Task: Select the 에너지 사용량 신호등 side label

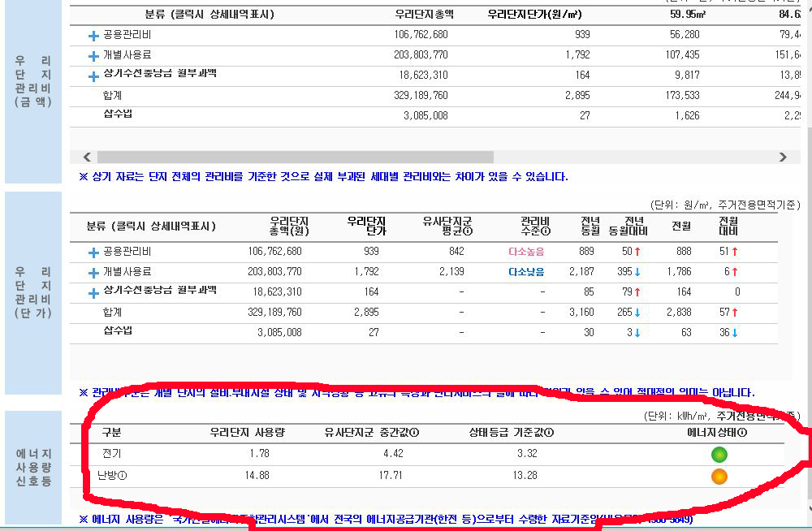Action: click(x=33, y=467)
